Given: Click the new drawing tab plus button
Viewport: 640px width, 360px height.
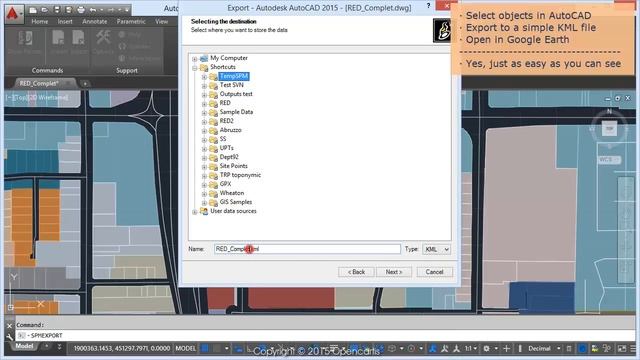Looking at the screenshot, I should [85, 84].
